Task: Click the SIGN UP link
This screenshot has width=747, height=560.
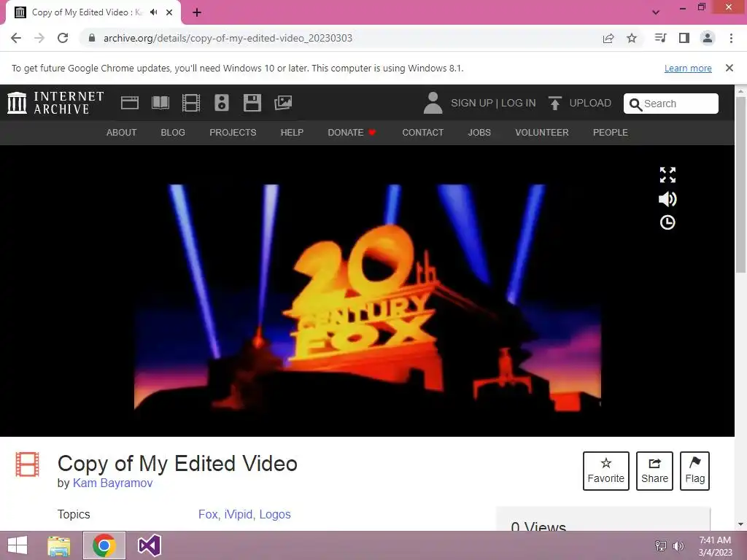Action: pyautogui.click(x=472, y=103)
